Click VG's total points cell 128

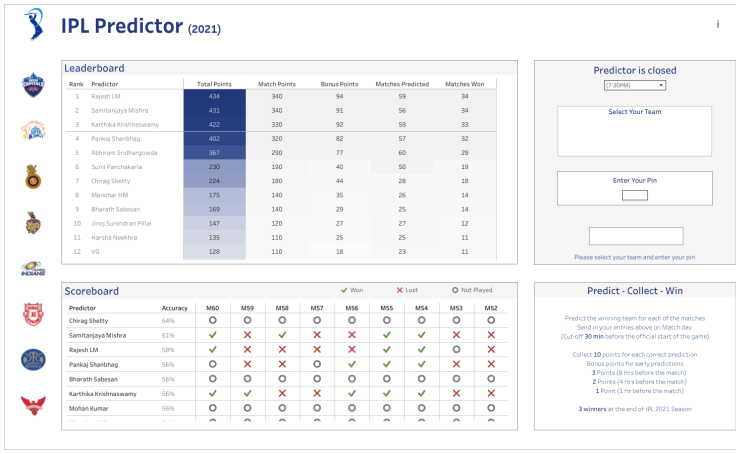click(x=215, y=252)
